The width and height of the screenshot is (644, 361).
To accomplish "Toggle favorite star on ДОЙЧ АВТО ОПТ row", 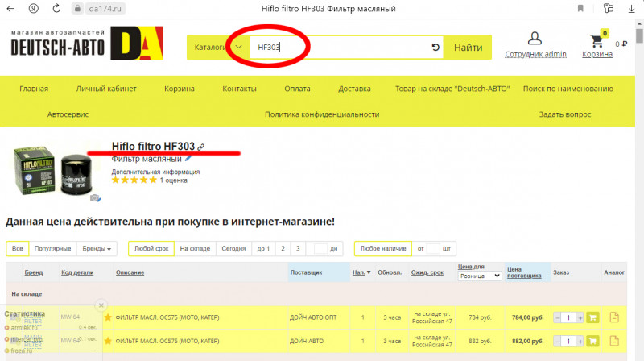I will click(x=108, y=317).
